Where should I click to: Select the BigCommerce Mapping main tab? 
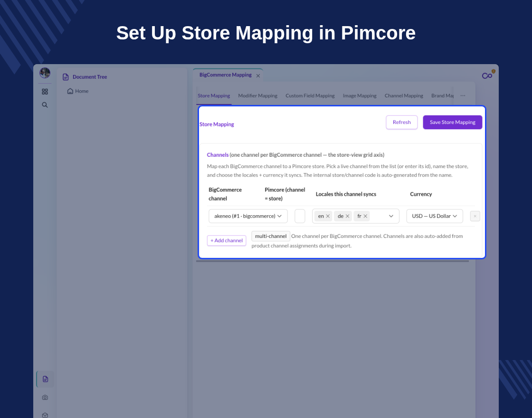225,75
